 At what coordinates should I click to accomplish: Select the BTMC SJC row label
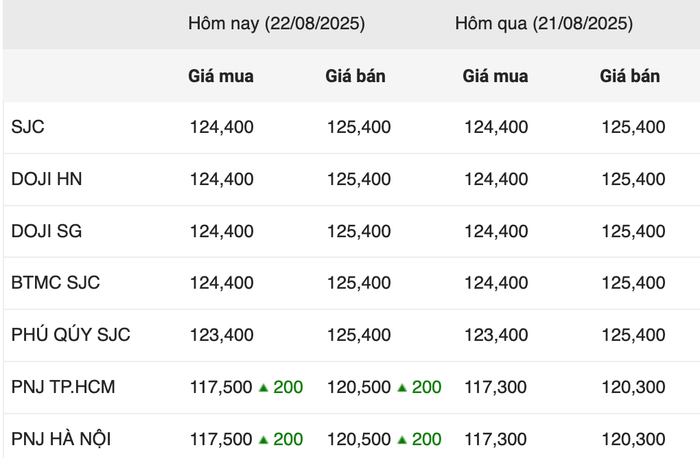point(55,283)
